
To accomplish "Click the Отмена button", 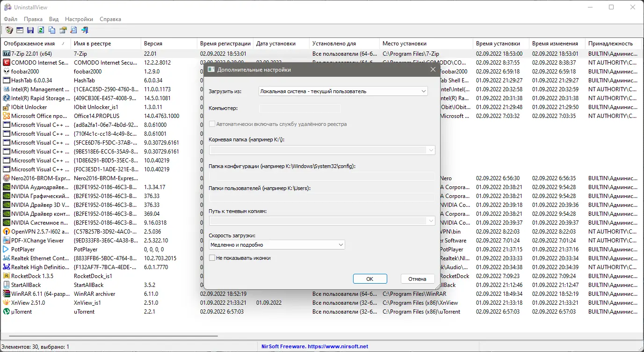I will click(418, 279).
